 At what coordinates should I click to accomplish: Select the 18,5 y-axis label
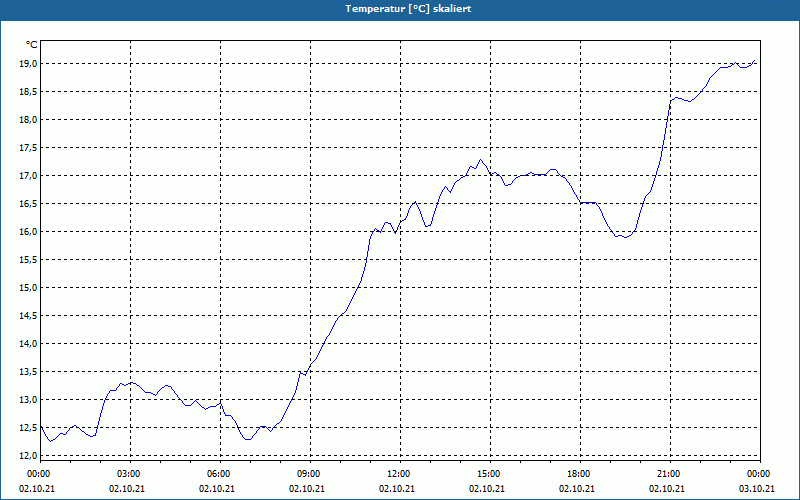[28, 92]
